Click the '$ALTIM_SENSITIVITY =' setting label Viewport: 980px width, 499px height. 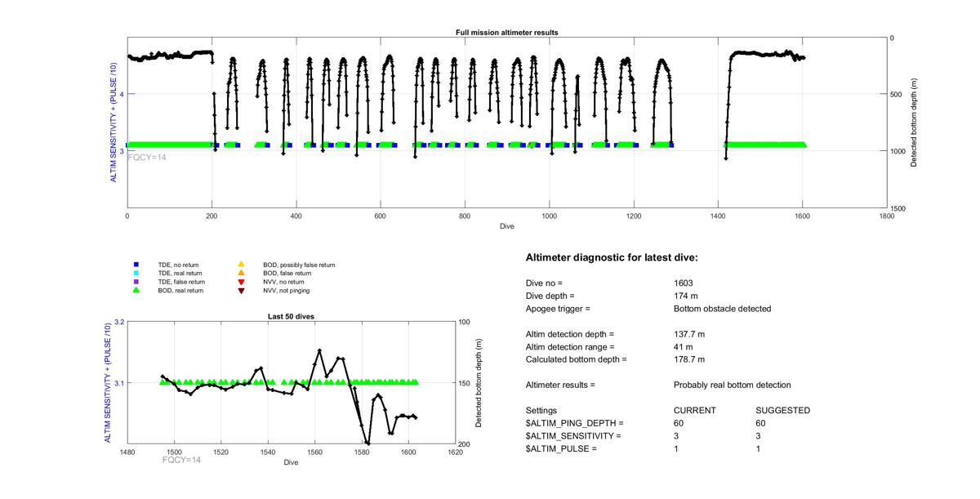tap(573, 436)
